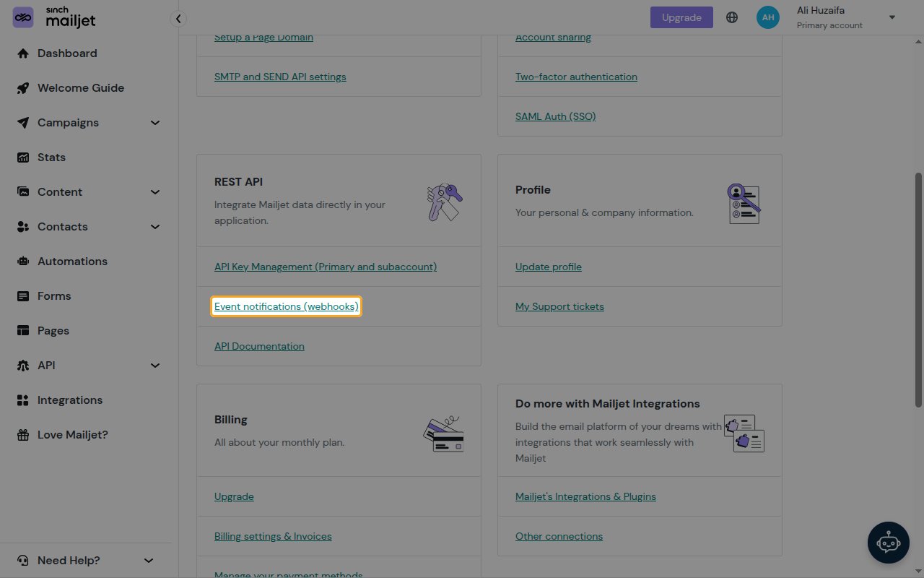Click the AH user avatar

point(768,17)
